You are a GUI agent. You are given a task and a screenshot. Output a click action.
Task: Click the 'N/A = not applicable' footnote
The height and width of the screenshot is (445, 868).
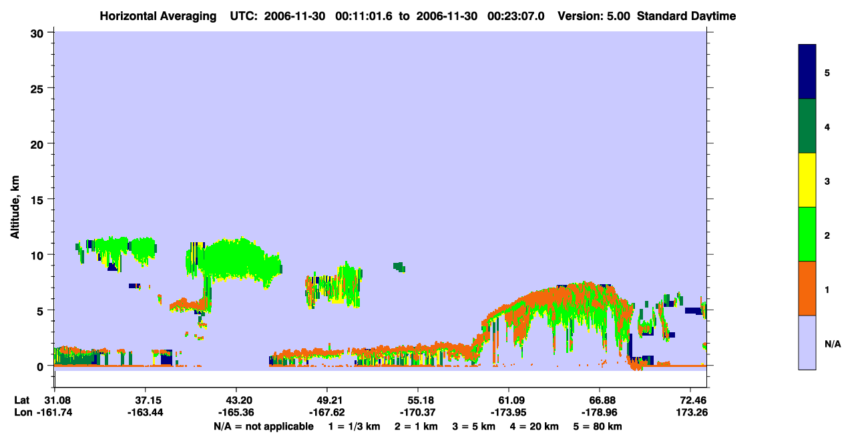click(x=263, y=426)
